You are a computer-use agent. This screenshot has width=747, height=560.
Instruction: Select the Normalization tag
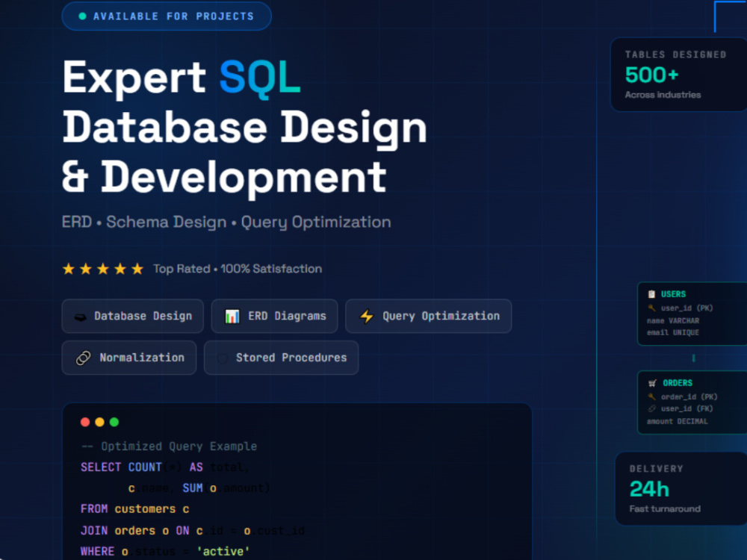pos(129,358)
